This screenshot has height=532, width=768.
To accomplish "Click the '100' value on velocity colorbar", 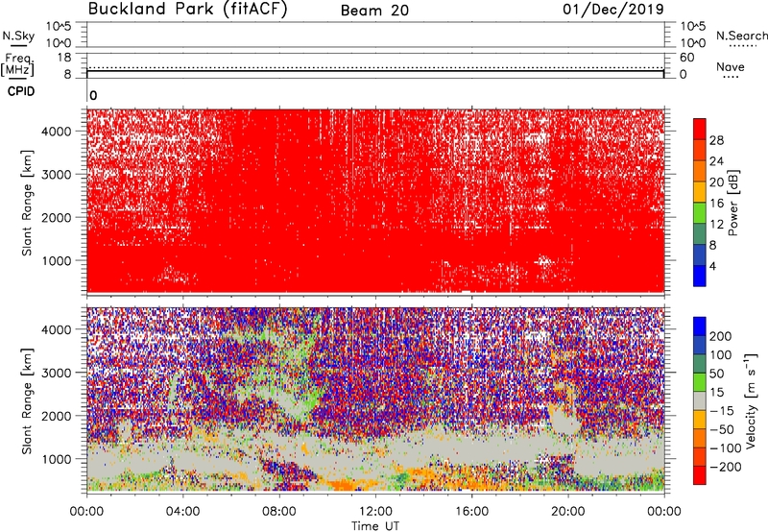I will pyautogui.click(x=720, y=354).
